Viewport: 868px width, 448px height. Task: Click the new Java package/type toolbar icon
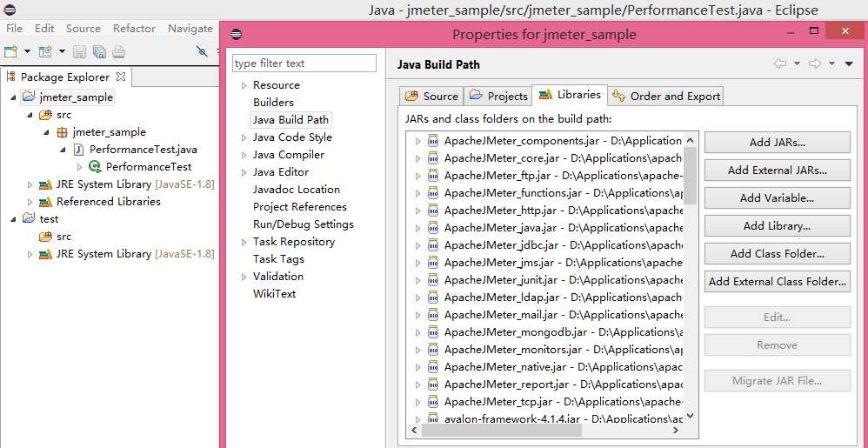pyautogui.click(x=45, y=52)
